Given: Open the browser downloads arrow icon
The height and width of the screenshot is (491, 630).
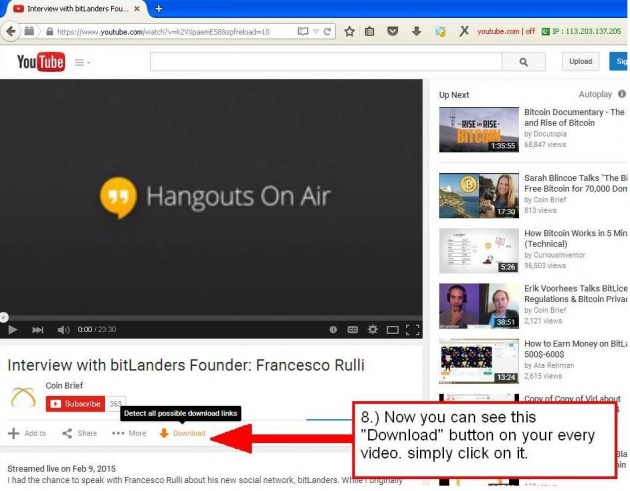Looking at the screenshot, I should point(417,31).
